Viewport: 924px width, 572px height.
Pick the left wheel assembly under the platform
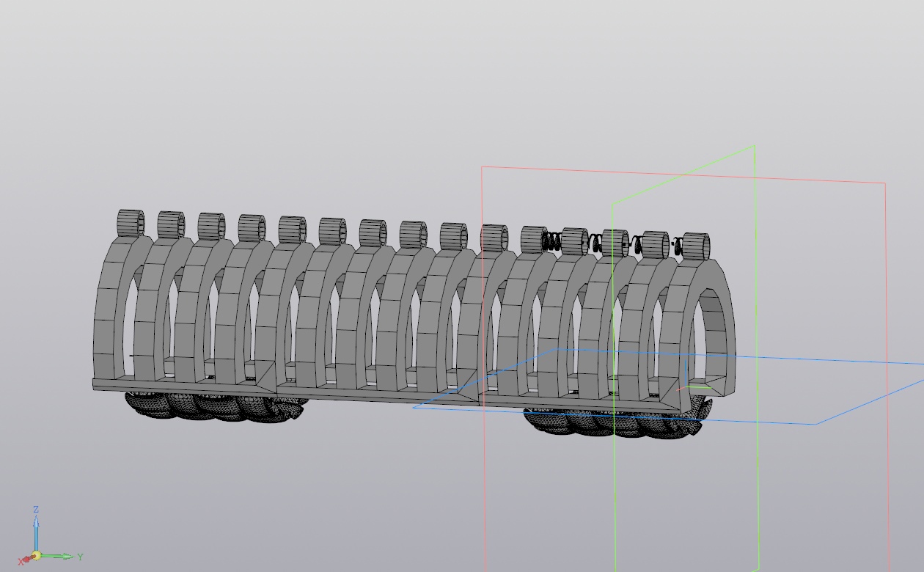(x=216, y=408)
